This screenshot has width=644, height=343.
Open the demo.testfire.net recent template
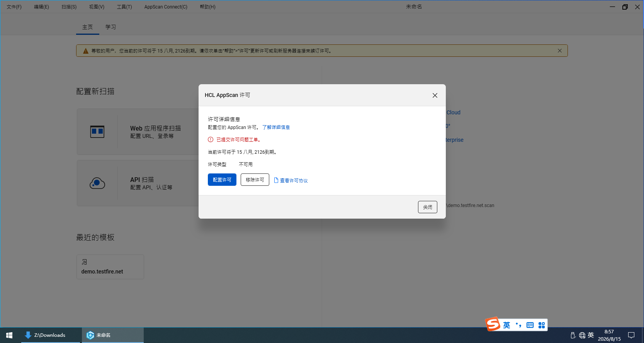click(110, 267)
